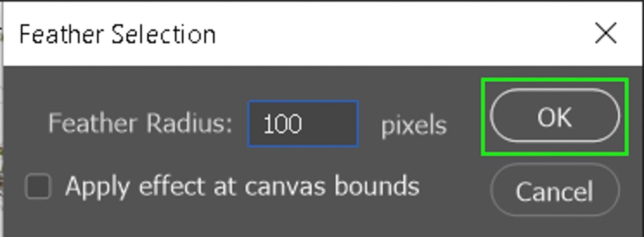Abort feather selection with Cancel button
Screen dimensions: 644x237
click(554, 190)
